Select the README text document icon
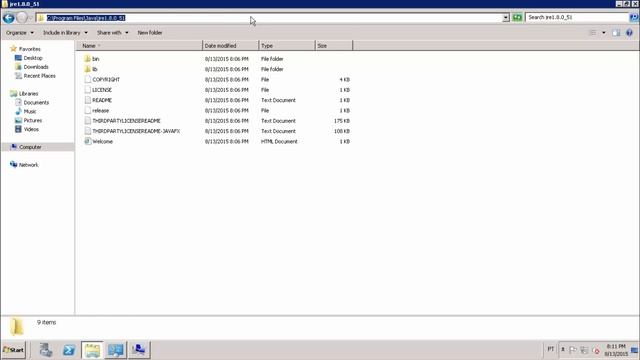The image size is (640, 360). [87, 100]
